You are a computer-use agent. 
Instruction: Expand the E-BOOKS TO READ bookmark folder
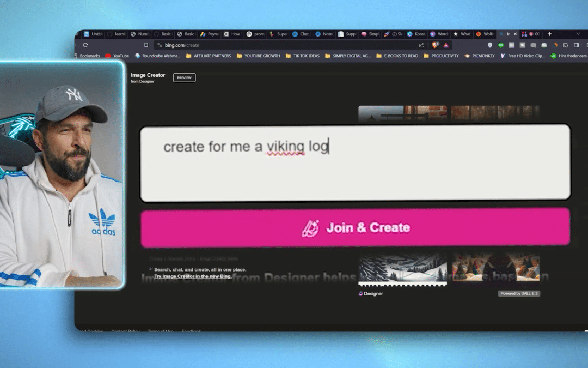pyautogui.click(x=397, y=56)
